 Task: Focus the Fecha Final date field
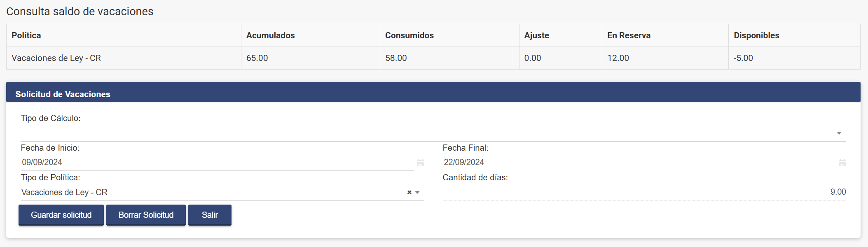pyautogui.click(x=639, y=162)
